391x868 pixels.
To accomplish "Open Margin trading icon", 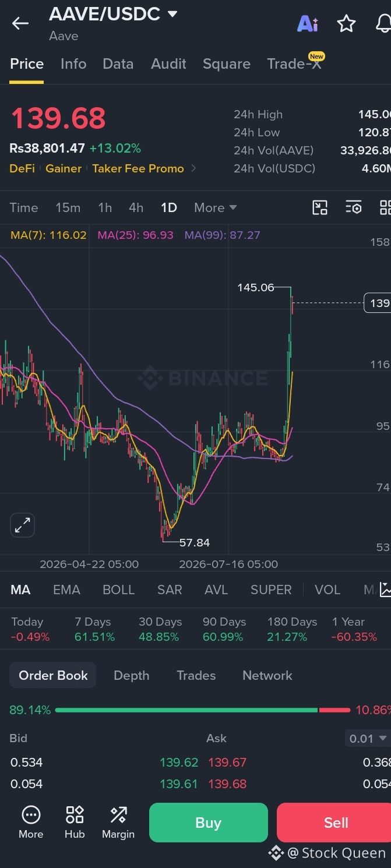I will pyautogui.click(x=118, y=823).
